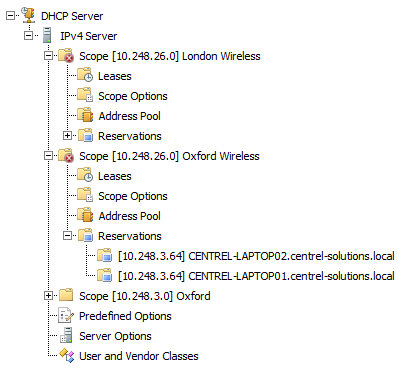Collapse the London Wireless scope

48,55
